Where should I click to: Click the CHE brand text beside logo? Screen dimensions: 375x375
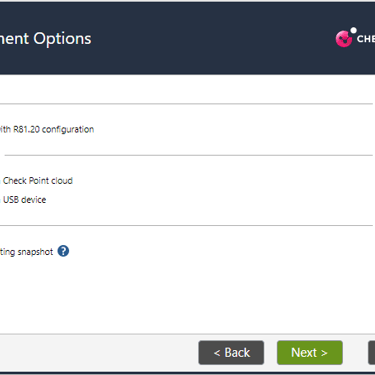[366, 39]
